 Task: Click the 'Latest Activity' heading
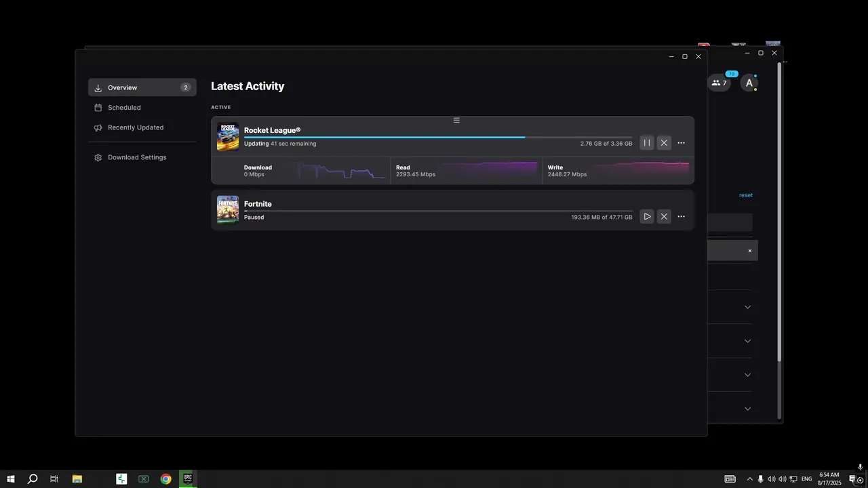coord(248,86)
